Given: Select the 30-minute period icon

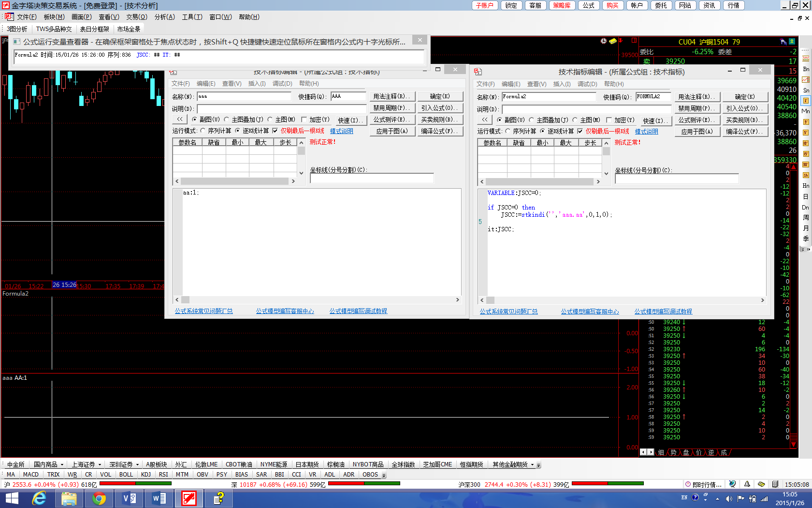Looking at the screenshot, I should click(806, 164).
